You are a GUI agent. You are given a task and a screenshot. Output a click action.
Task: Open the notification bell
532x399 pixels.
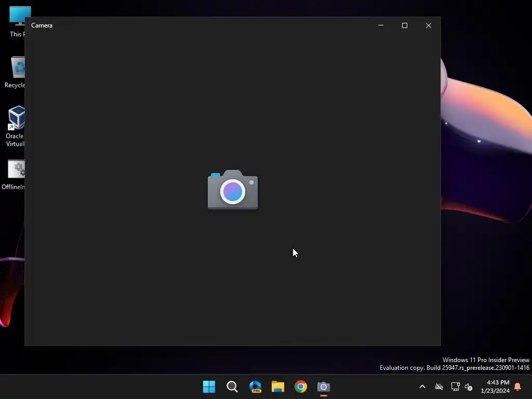517,387
